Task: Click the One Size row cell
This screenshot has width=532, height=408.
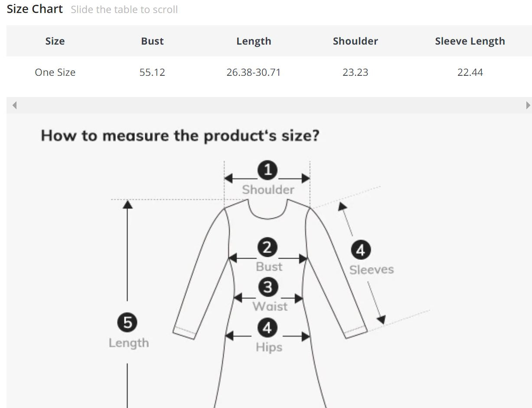Action: point(55,72)
